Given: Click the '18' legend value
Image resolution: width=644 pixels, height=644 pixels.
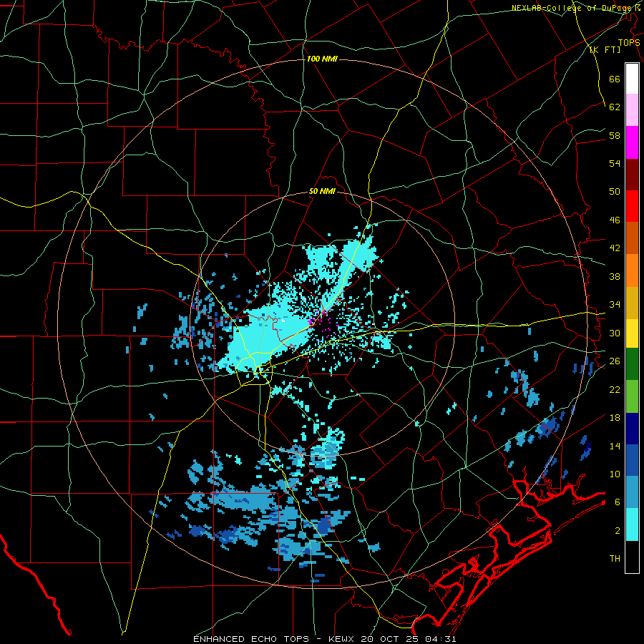Looking at the screenshot, I should pos(615,418).
